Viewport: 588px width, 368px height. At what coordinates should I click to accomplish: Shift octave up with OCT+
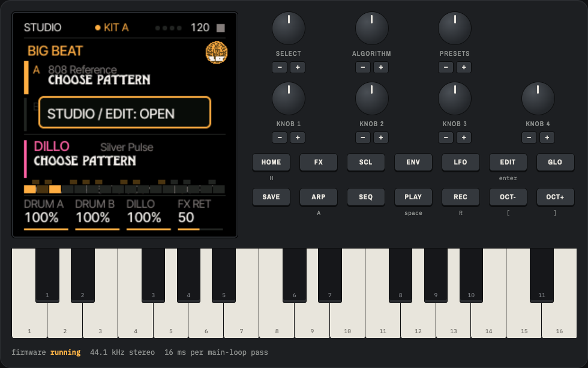click(555, 197)
